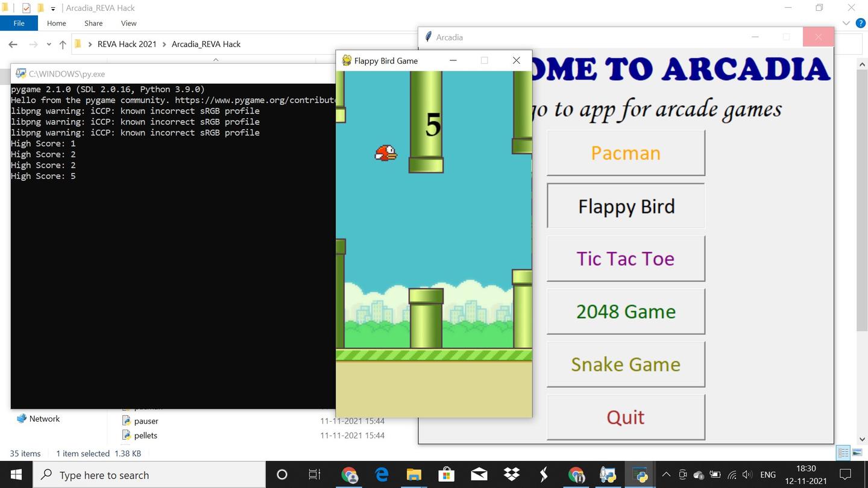The image size is (868, 488).
Task: Go up one folder level with up arrow
Action: tap(63, 44)
